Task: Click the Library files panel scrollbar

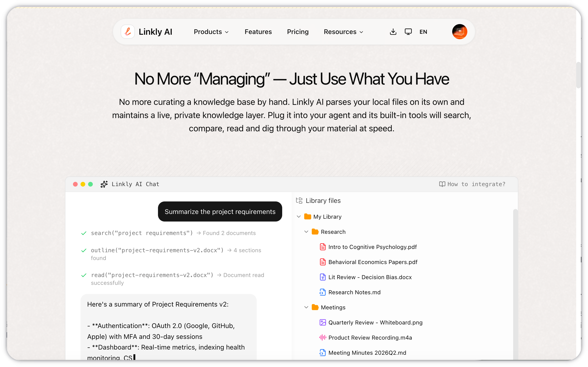Action: coord(515,284)
